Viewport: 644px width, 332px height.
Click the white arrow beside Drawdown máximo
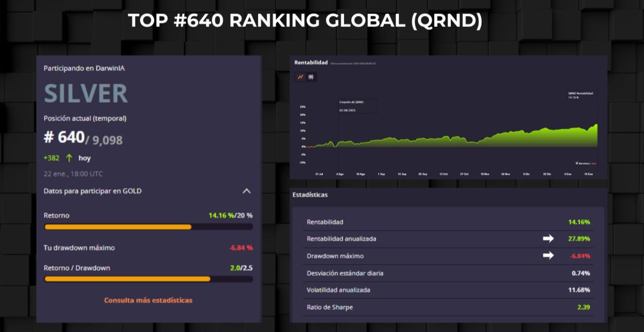(548, 256)
